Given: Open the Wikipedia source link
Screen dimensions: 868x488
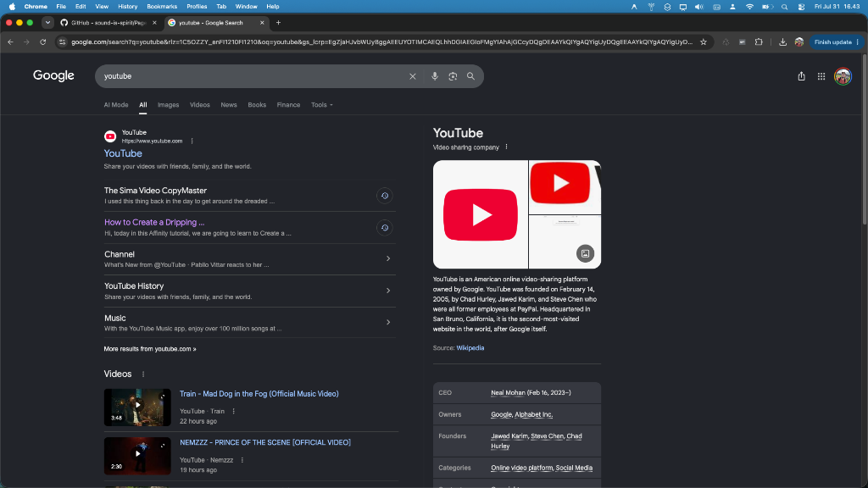Looking at the screenshot, I should (470, 348).
